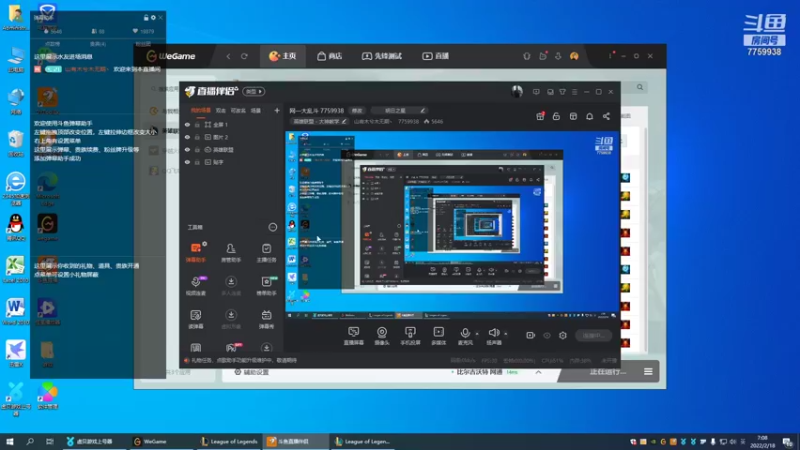Open WeGame user avatar
The image size is (800, 450).
pos(574,56)
